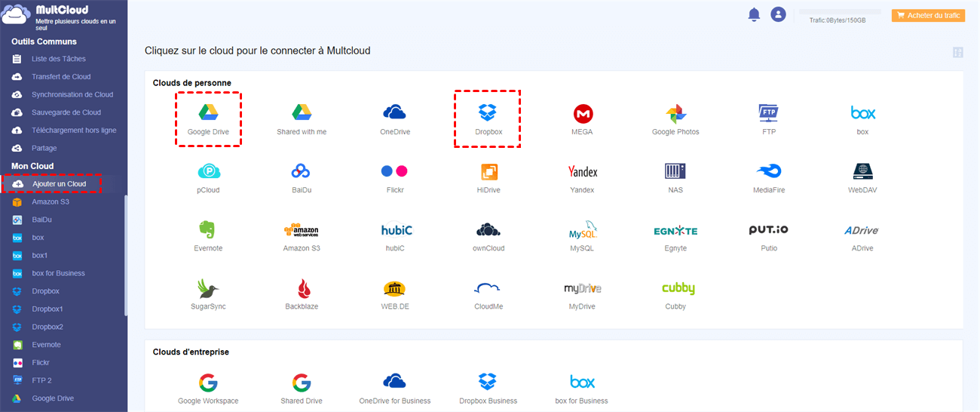Open the user account avatar
This screenshot has width=980, height=412.
pos(778,14)
